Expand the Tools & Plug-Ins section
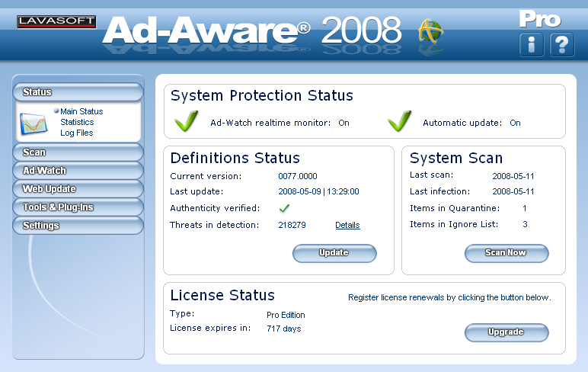The width and height of the screenshot is (588, 372). pos(78,207)
